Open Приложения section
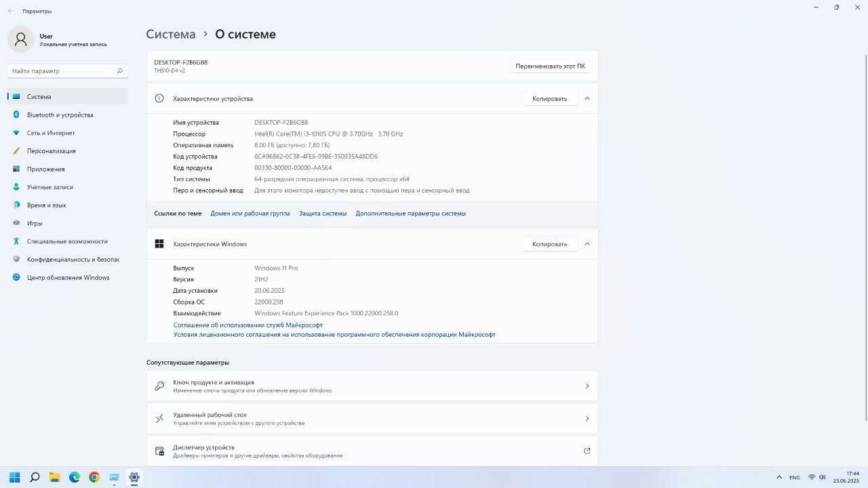Image resolution: width=868 pixels, height=488 pixels. tap(68, 169)
